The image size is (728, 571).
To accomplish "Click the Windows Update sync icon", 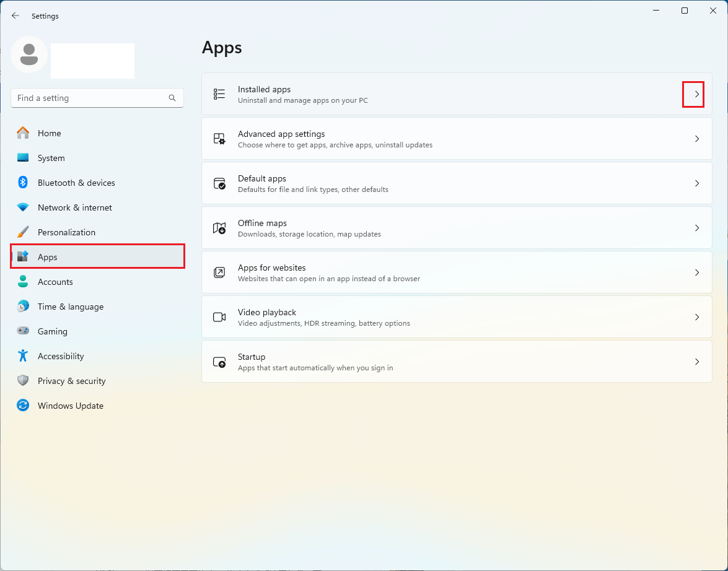I will 23,405.
